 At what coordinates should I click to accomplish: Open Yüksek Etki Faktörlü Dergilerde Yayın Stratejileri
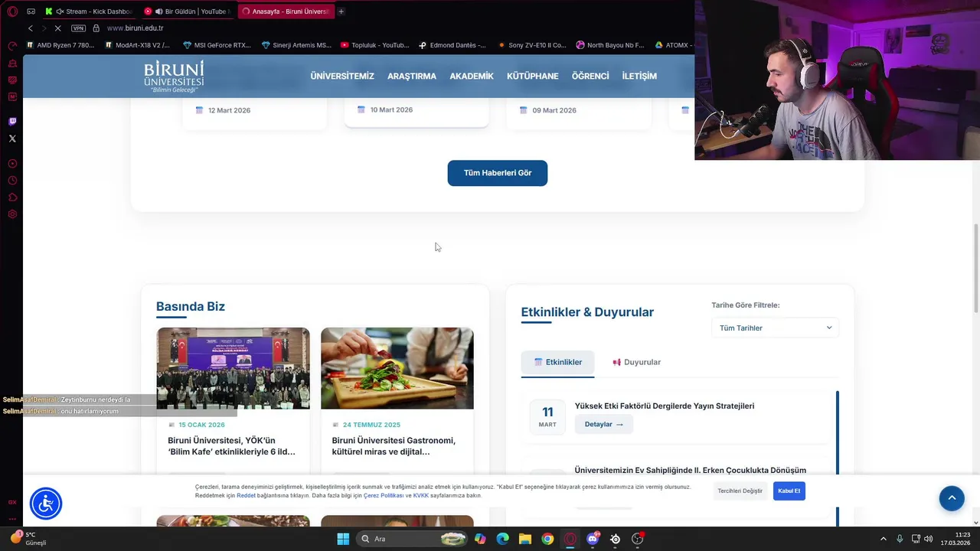(665, 406)
